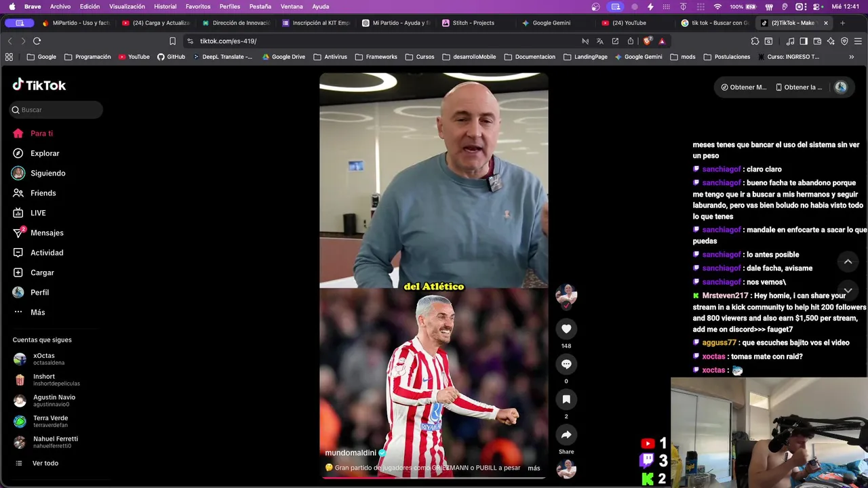
Task: Click Obtener la app button
Action: click(799, 87)
